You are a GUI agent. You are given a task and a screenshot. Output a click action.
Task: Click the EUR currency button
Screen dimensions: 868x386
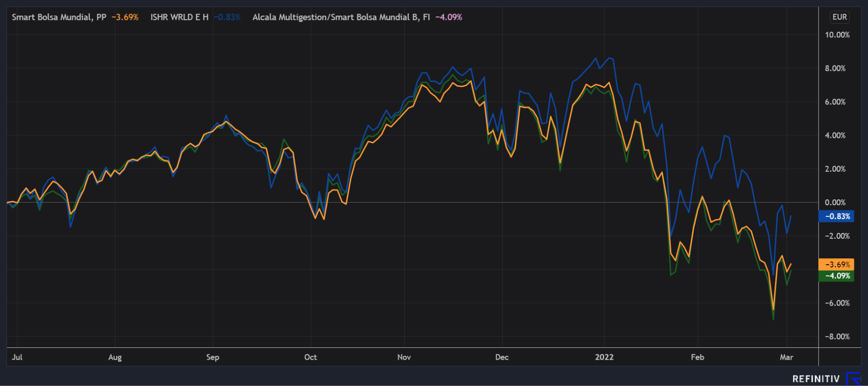click(839, 17)
